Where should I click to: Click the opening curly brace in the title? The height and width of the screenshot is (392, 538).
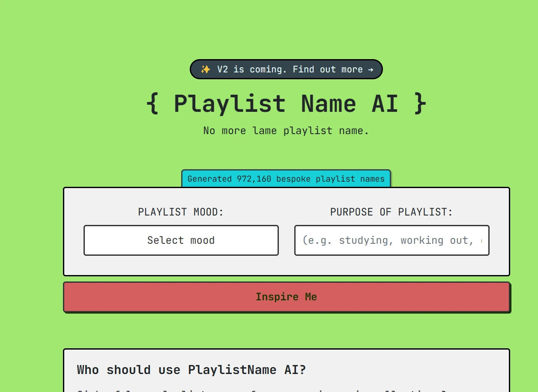(x=152, y=104)
